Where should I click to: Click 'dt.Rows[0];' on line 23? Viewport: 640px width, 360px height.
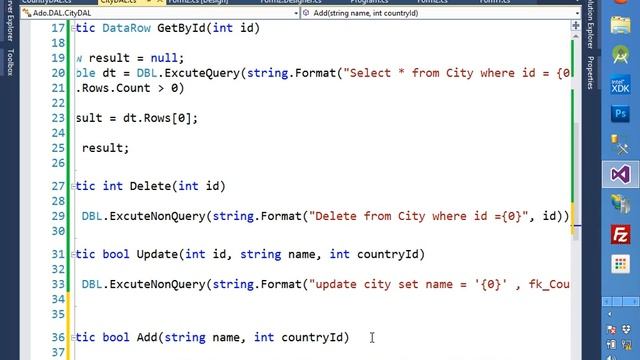(160, 118)
